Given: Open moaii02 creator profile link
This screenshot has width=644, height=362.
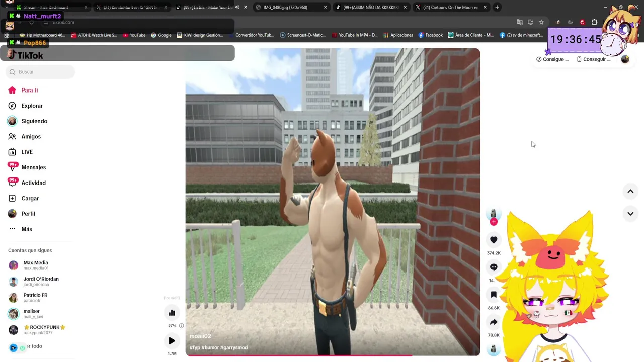Looking at the screenshot, I should click(200, 336).
